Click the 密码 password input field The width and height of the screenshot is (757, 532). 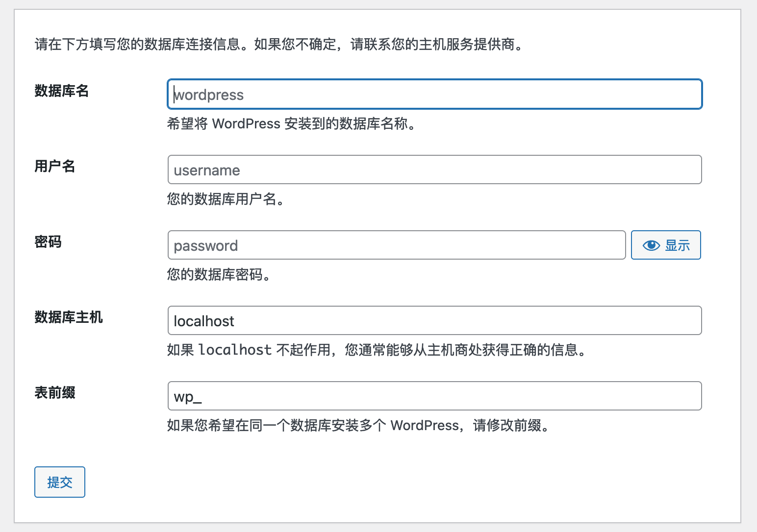click(397, 245)
